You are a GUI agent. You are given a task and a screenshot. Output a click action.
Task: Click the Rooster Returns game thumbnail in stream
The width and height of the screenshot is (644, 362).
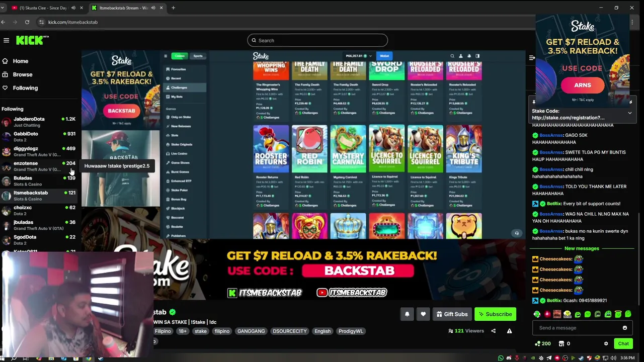[271, 149]
